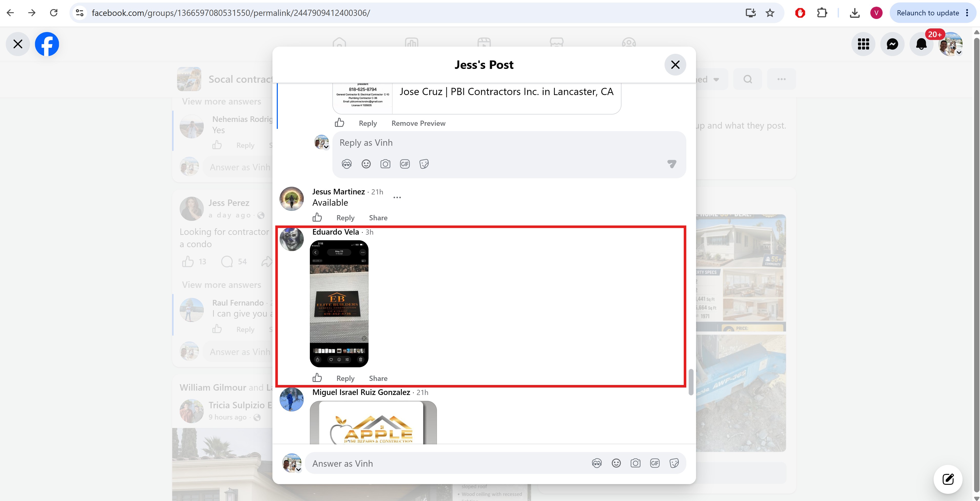Open the Facebook menu grid icon
The image size is (980, 501).
863,44
